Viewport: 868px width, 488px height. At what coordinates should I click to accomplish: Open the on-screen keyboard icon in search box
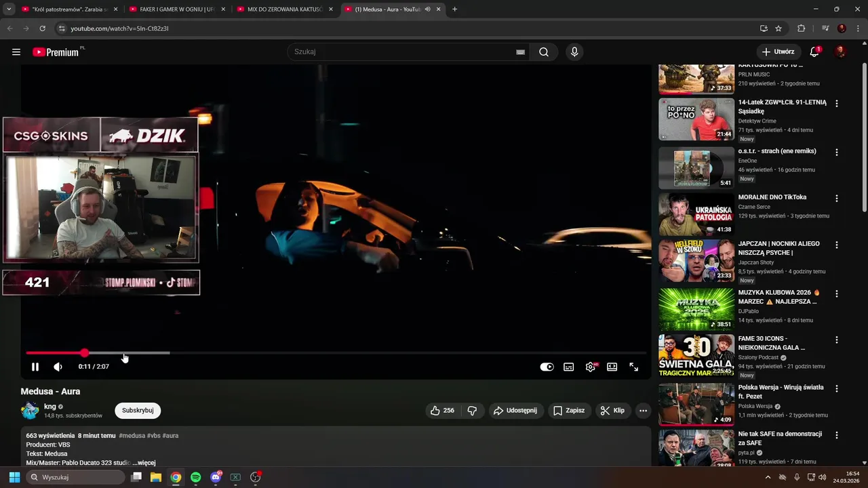520,52
